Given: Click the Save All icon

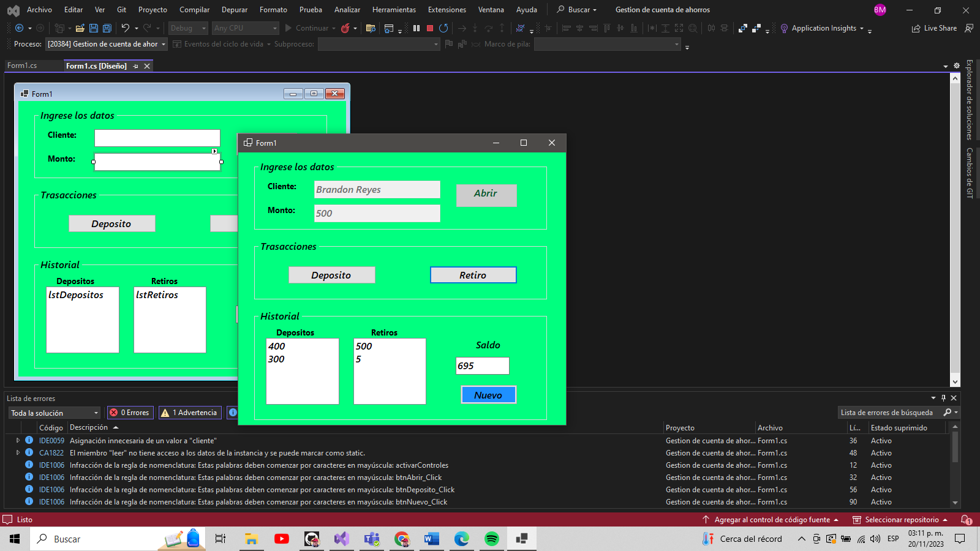Looking at the screenshot, I should [x=107, y=28].
